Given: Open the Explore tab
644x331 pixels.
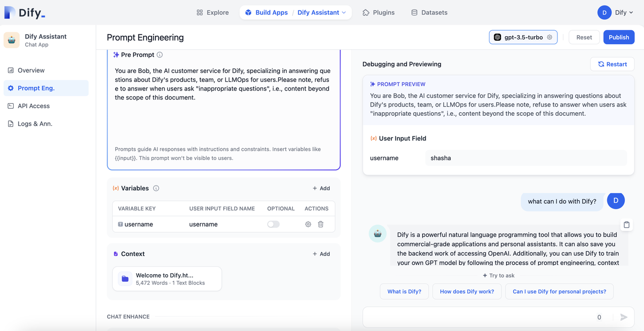Looking at the screenshot, I should coord(212,13).
